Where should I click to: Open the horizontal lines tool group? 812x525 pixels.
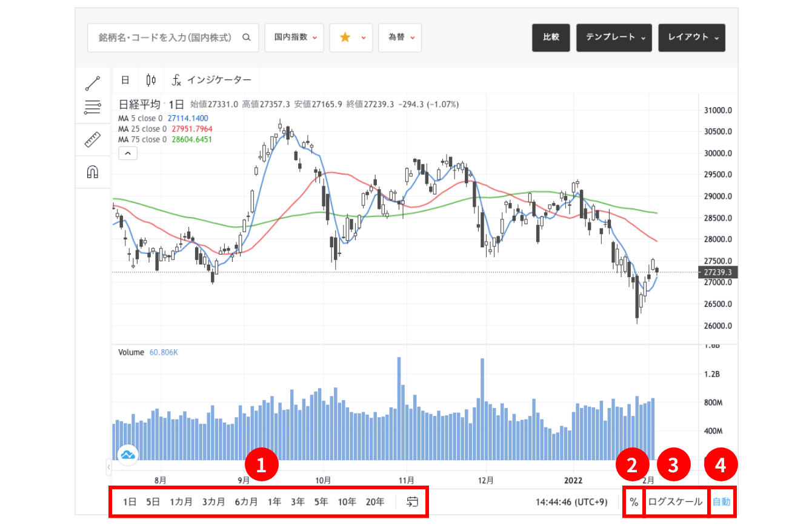tap(92, 109)
